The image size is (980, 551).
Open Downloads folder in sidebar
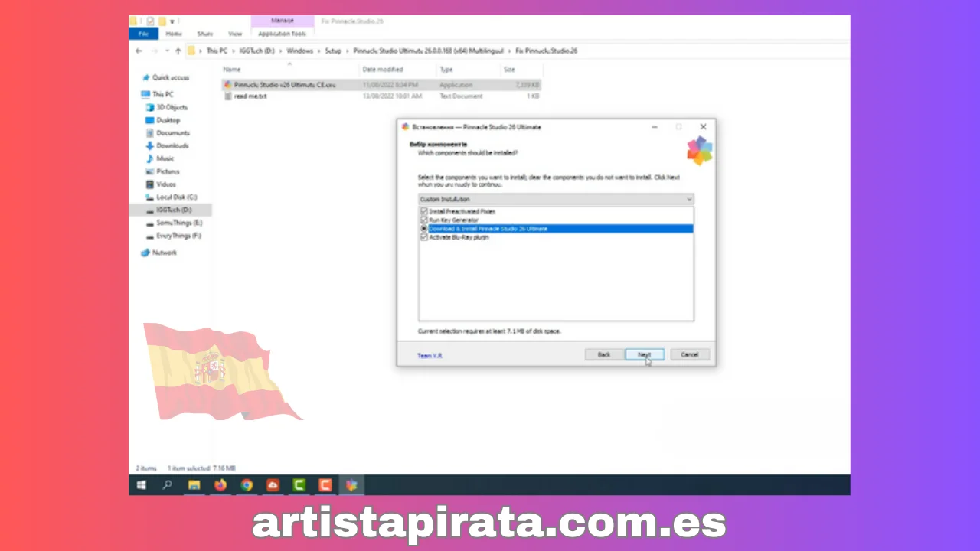coord(172,145)
